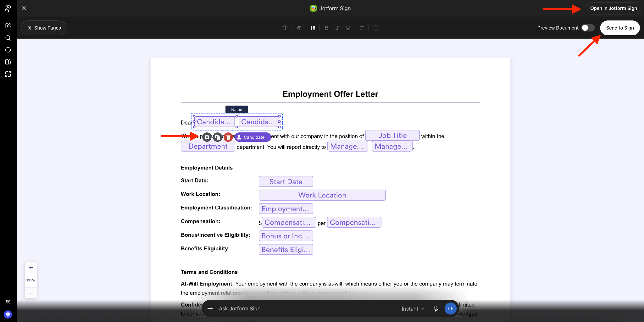Toggle the Preview Document switch
Image resolution: width=644 pixels, height=322 pixels.
click(x=588, y=28)
